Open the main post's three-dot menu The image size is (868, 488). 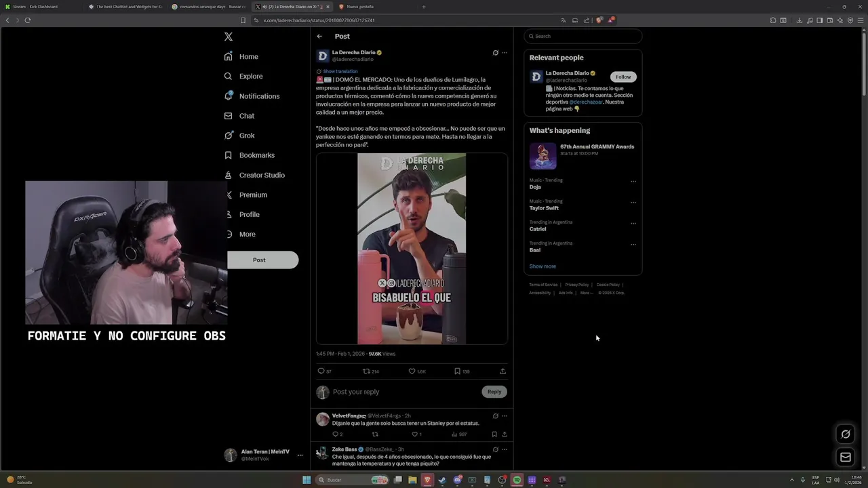[504, 53]
